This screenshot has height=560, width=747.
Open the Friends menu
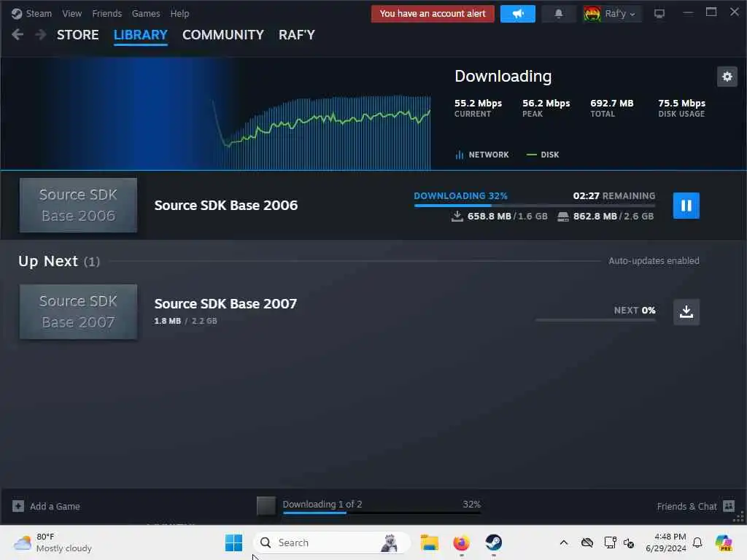click(x=107, y=14)
